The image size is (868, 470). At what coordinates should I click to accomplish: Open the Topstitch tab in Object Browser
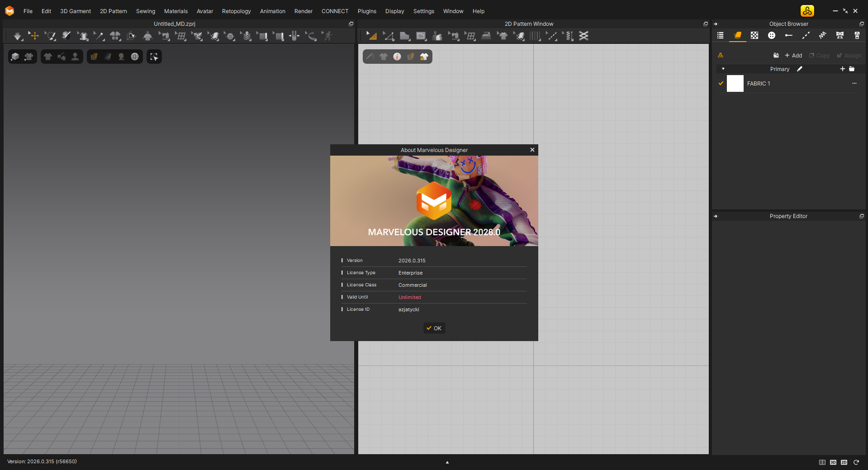[806, 35]
